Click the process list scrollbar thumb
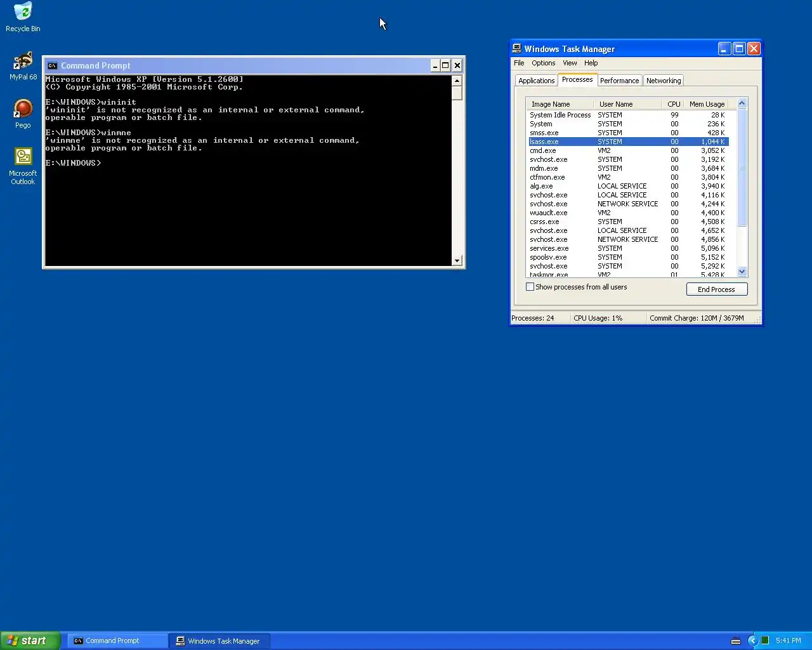Screen dimensions: 812x650 click(742, 168)
